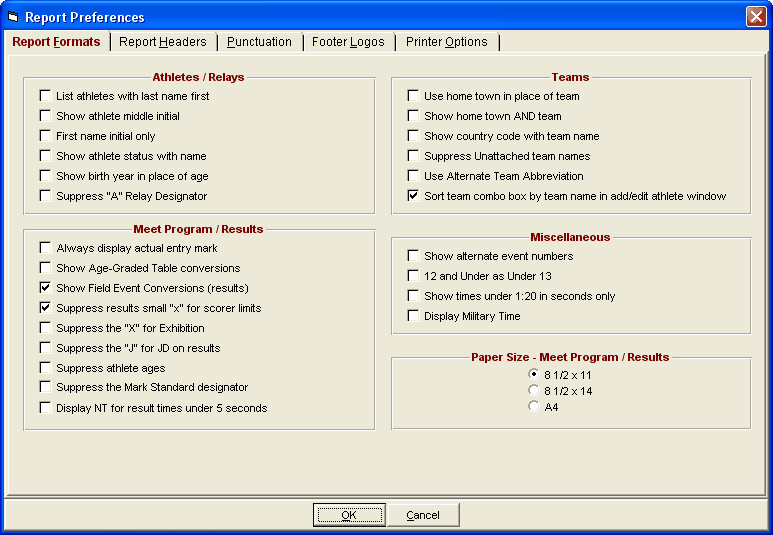Check Display NT for result times under 5 seconds

tap(45, 408)
